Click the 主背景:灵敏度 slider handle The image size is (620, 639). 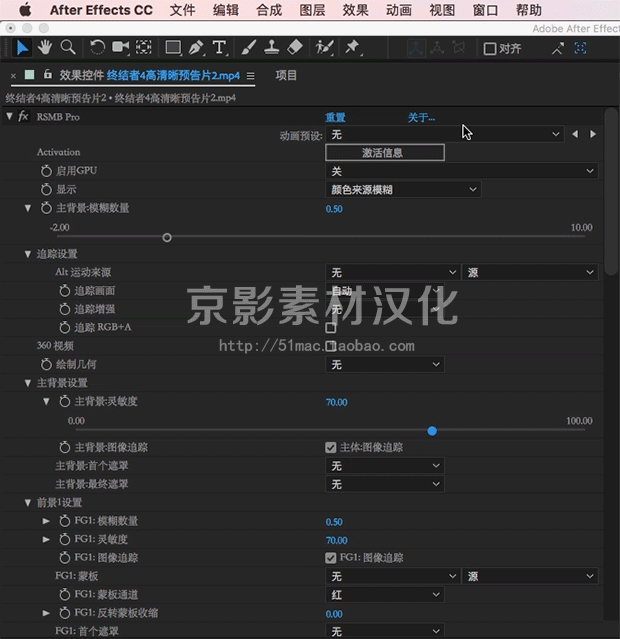(432, 430)
